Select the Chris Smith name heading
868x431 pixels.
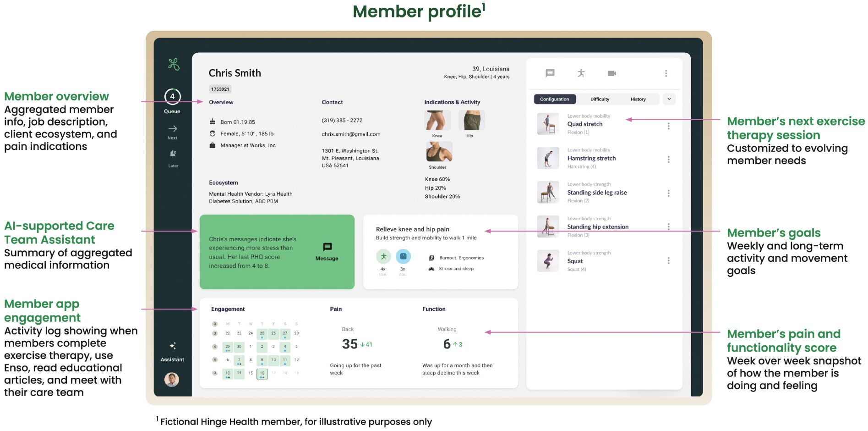coord(235,73)
